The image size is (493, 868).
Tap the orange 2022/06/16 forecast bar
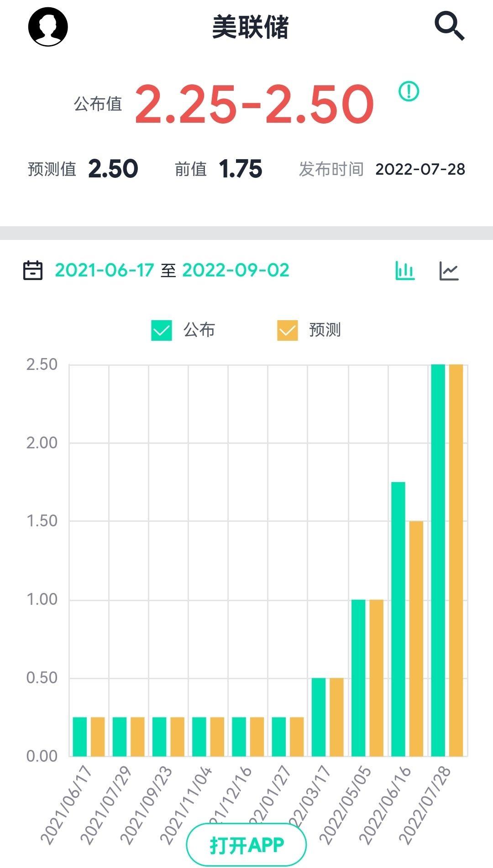[x=416, y=639]
